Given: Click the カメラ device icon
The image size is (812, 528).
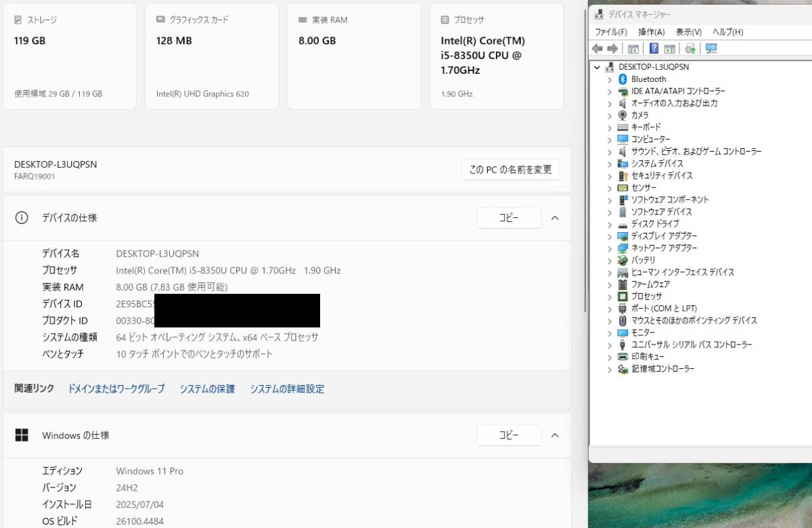Looking at the screenshot, I should coord(623,115).
